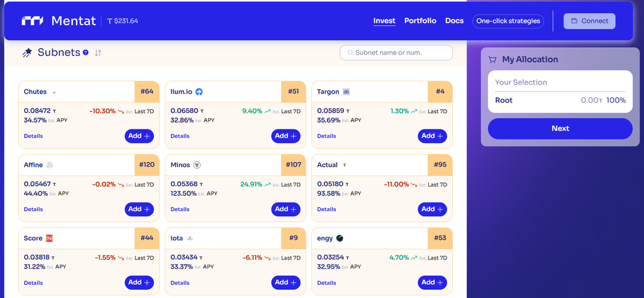Click the 123.50% APY value on Minos
644x298 pixels.
tap(184, 194)
